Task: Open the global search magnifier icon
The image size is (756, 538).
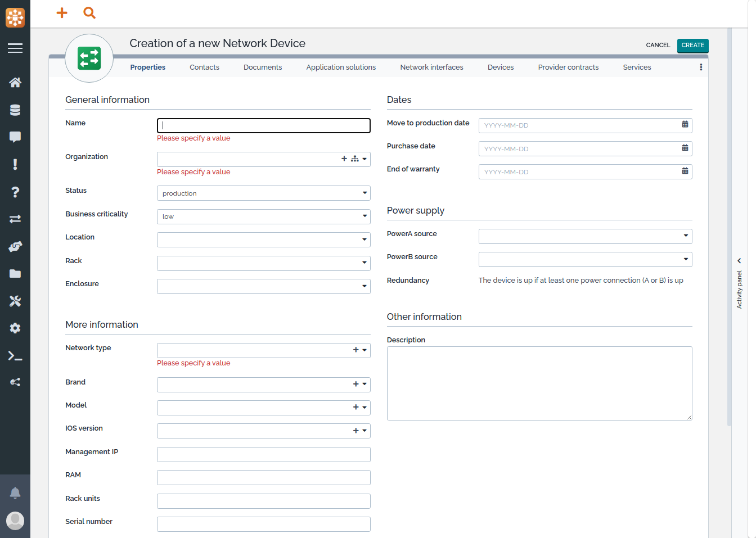Action: [89, 13]
